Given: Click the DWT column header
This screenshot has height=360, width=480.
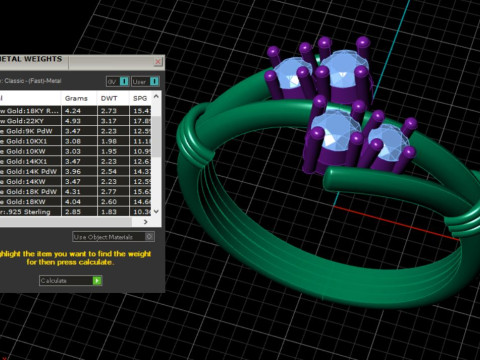Looking at the screenshot, I should click(x=113, y=98).
